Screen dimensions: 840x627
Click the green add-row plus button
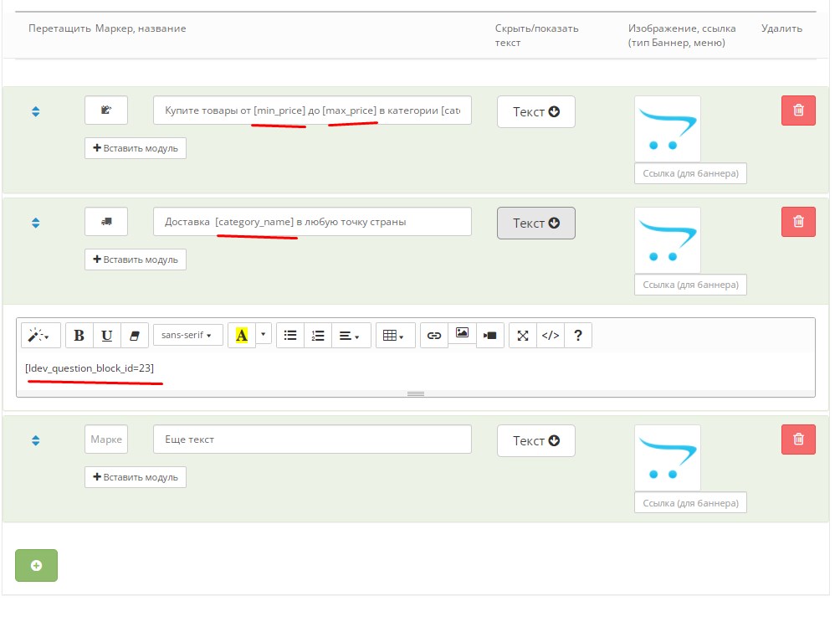coord(36,566)
